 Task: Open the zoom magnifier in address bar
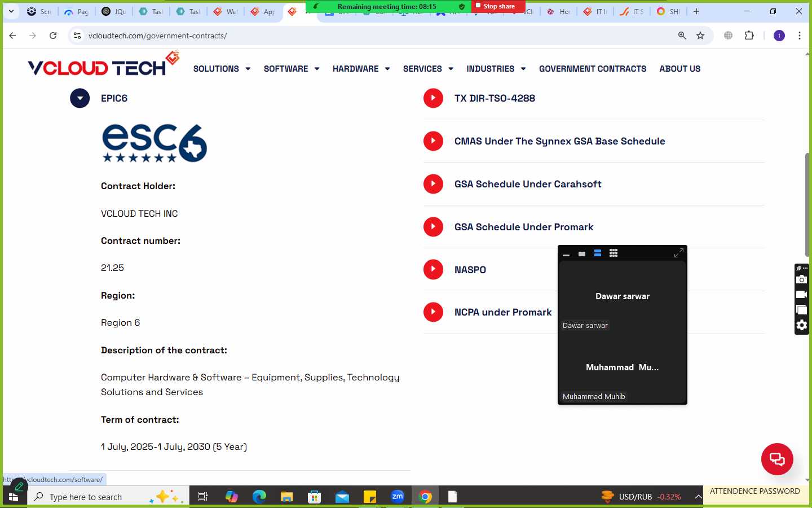tap(682, 36)
